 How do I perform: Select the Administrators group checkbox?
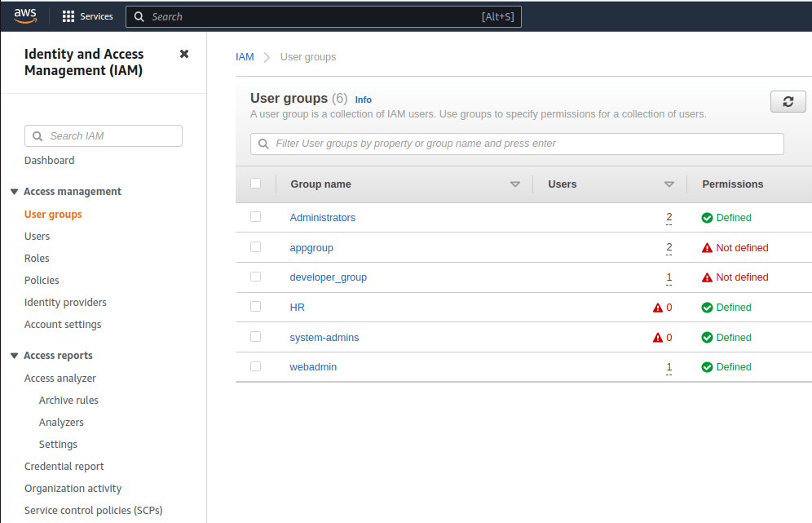pyautogui.click(x=255, y=217)
